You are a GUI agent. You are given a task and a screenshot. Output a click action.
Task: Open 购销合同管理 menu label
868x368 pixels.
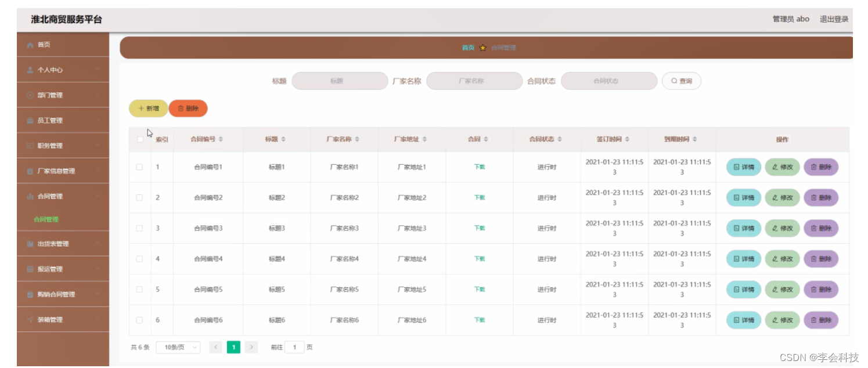(x=56, y=294)
